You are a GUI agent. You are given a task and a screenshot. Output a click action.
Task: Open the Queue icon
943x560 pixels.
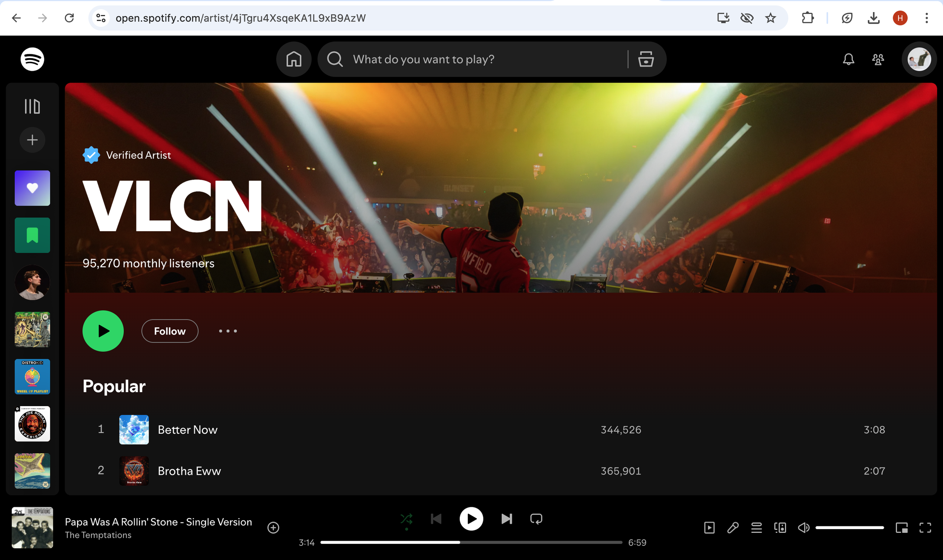[x=756, y=528]
